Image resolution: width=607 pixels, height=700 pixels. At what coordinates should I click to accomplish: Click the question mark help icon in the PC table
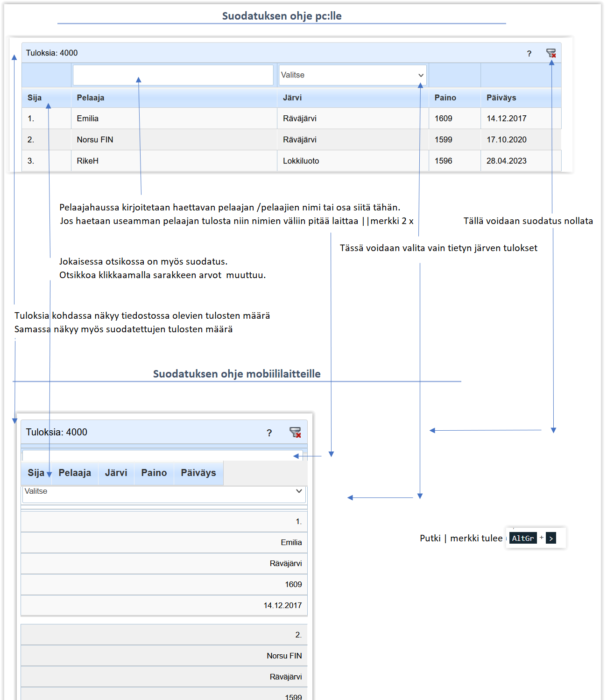pyautogui.click(x=529, y=54)
